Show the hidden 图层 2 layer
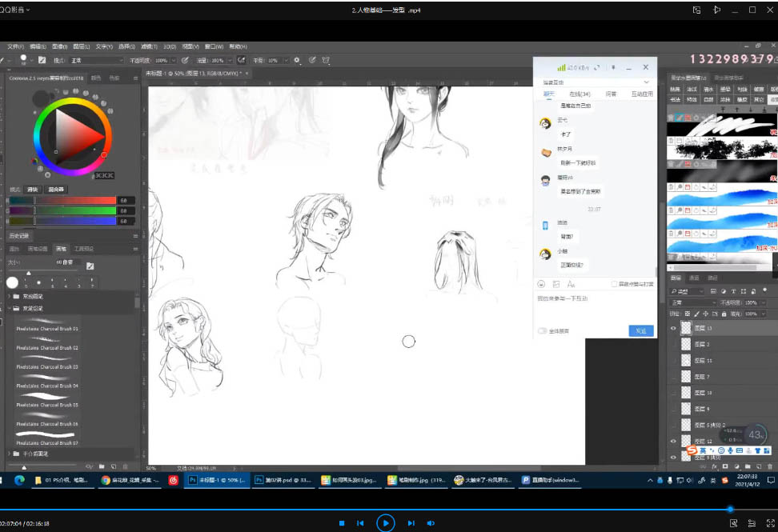 pos(673,344)
